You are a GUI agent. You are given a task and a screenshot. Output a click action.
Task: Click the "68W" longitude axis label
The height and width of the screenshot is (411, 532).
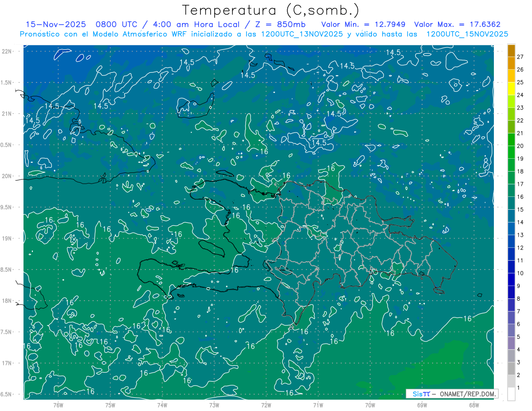coord(474,405)
